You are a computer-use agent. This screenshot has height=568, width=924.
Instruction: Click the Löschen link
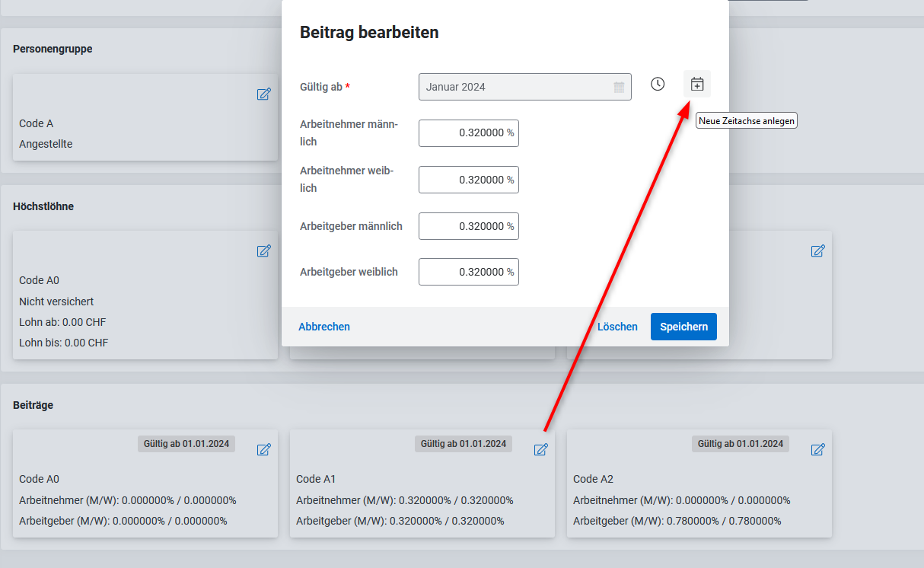tap(617, 327)
